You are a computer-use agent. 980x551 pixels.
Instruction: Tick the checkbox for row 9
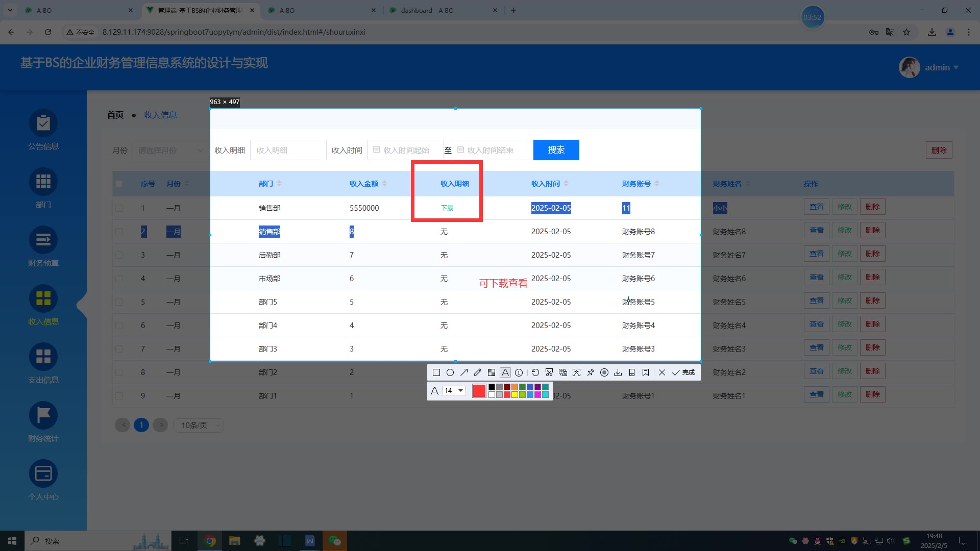pyautogui.click(x=119, y=396)
